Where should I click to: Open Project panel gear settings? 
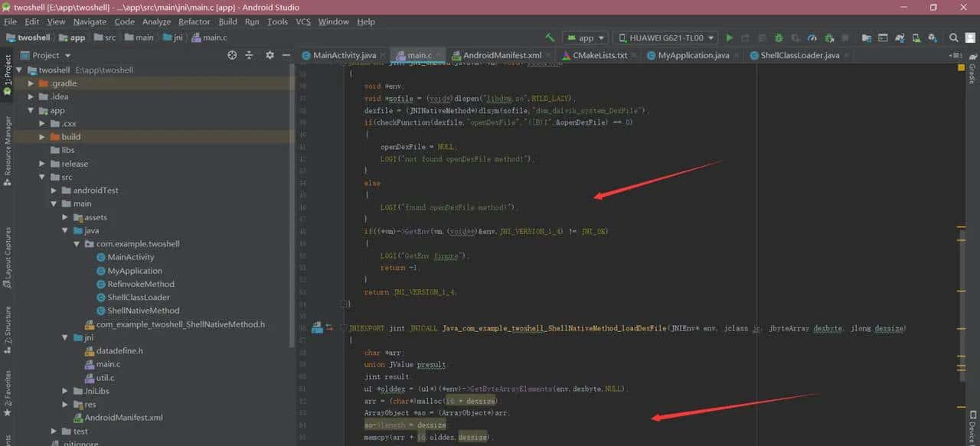coord(269,55)
